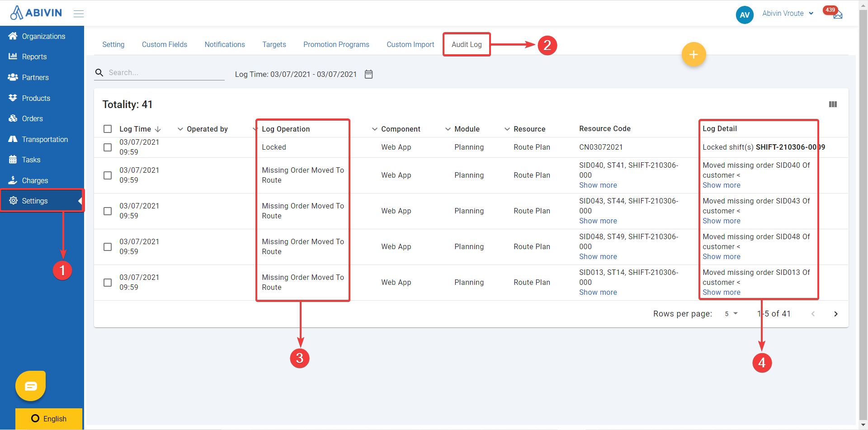The width and height of the screenshot is (868, 430).
Task: Show more resource codes for SID040 row
Action: (x=598, y=185)
